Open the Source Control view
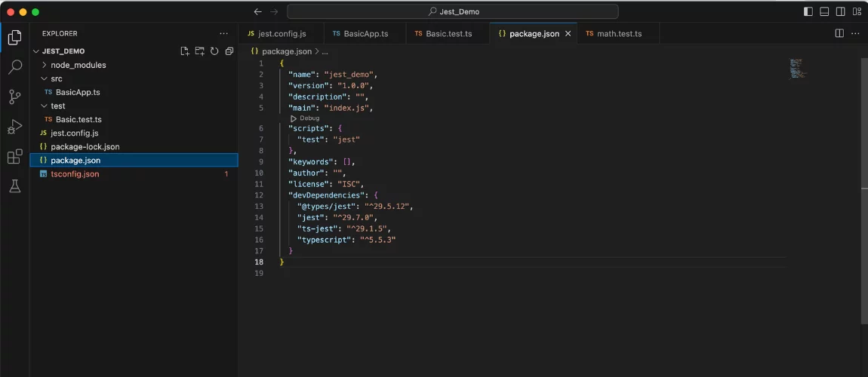868x377 pixels. 14,97
